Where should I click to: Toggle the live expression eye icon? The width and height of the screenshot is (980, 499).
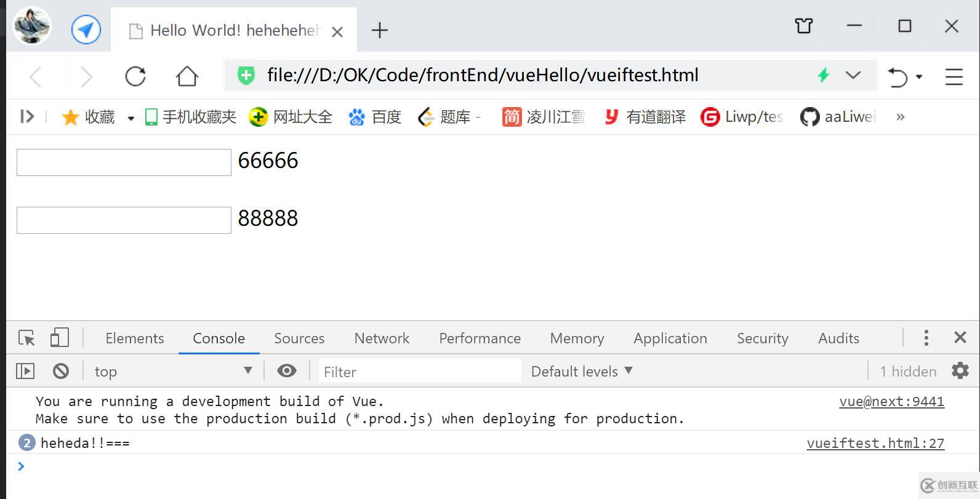click(287, 371)
